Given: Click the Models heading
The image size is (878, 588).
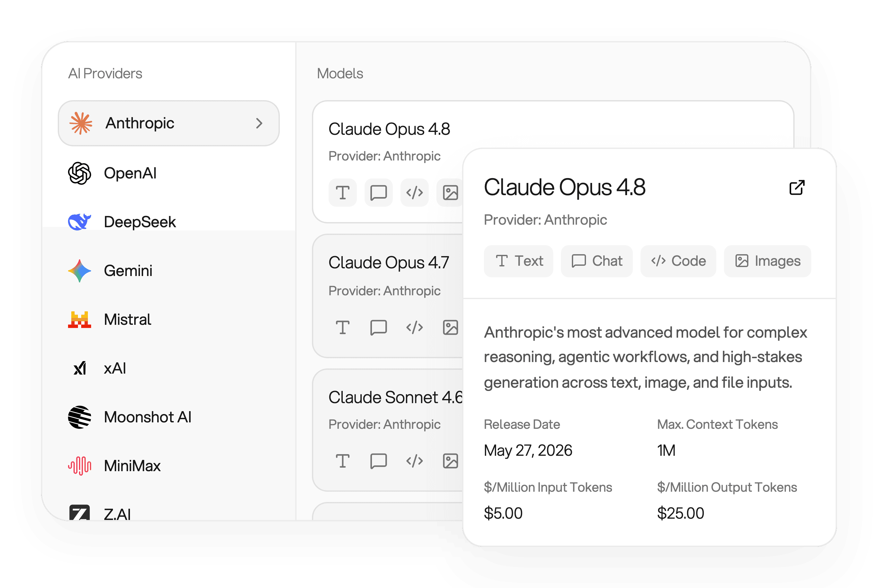Looking at the screenshot, I should pos(340,73).
